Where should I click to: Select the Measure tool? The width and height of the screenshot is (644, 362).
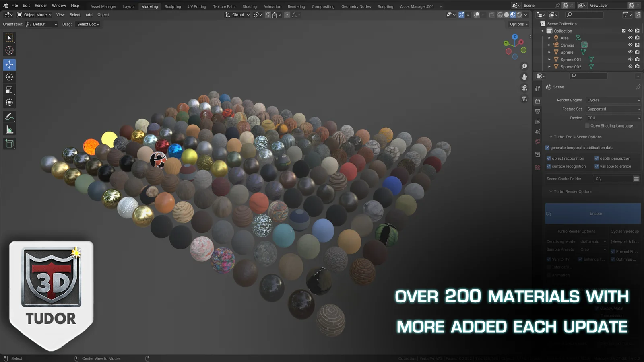coord(9,129)
